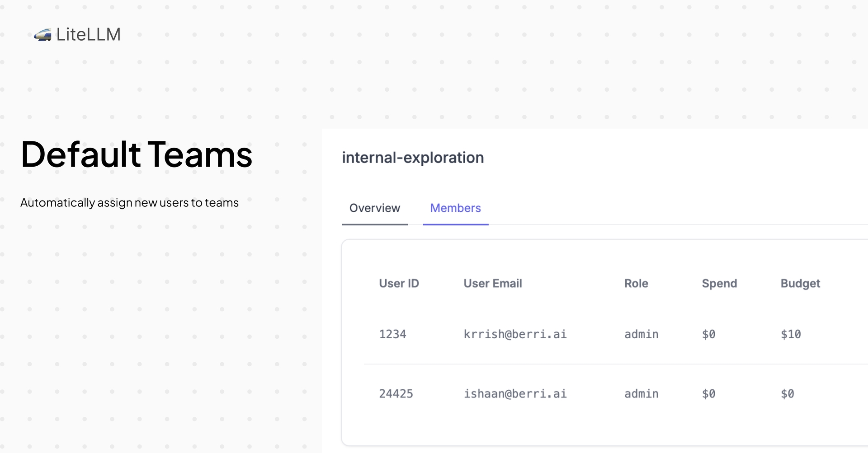868x453 pixels.
Task: Select the User ID column header
Action: coord(399,284)
